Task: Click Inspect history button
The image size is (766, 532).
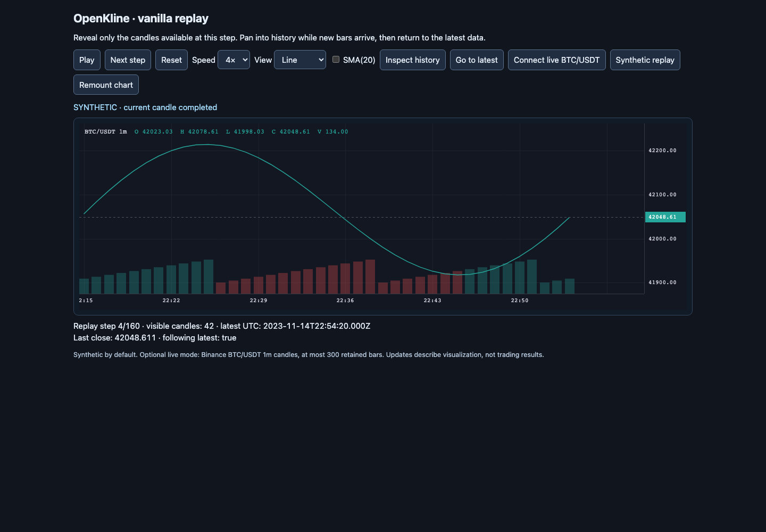Action: pyautogui.click(x=413, y=60)
